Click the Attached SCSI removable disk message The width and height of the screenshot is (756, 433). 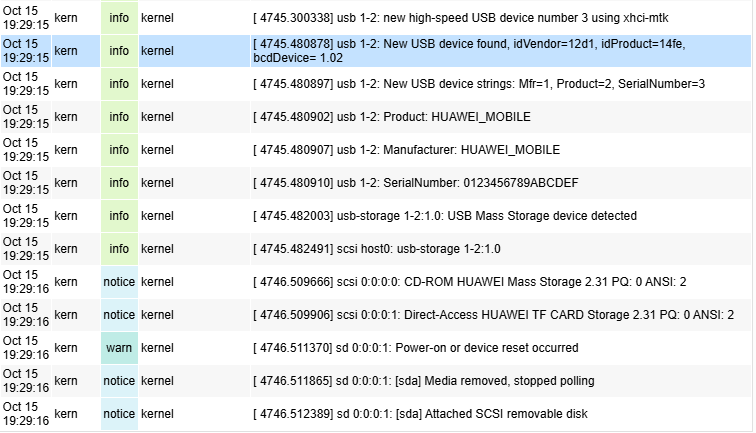[x=421, y=414]
